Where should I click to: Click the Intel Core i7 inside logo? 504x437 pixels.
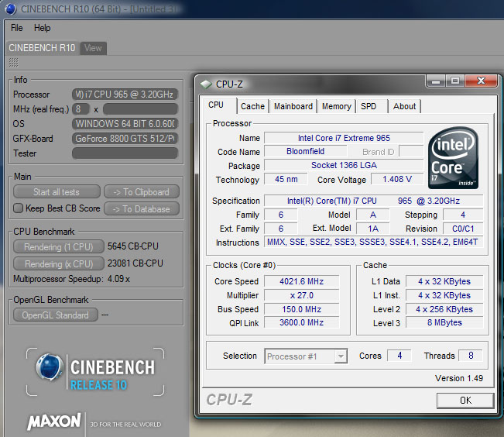tap(453, 158)
